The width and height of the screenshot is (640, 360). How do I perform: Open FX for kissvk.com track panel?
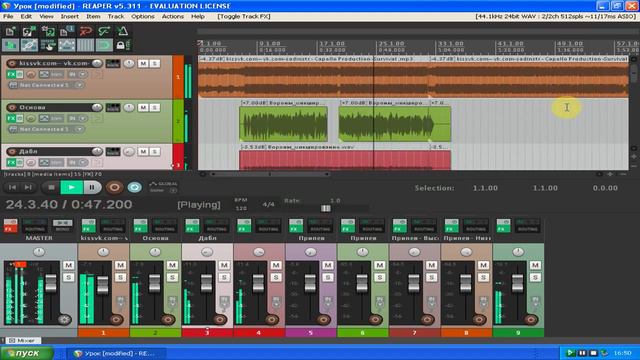[x=11, y=74]
